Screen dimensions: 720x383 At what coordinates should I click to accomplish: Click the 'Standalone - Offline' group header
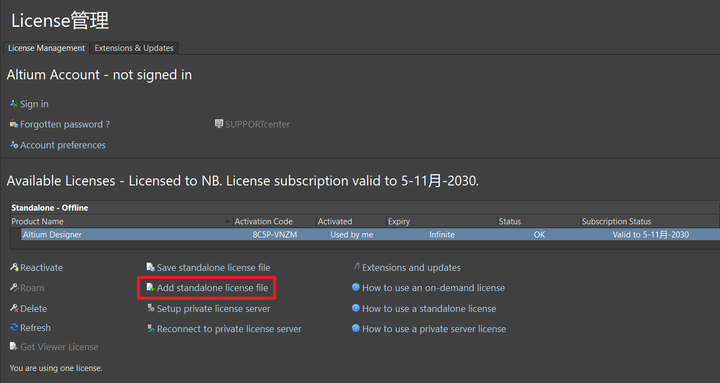[50, 208]
